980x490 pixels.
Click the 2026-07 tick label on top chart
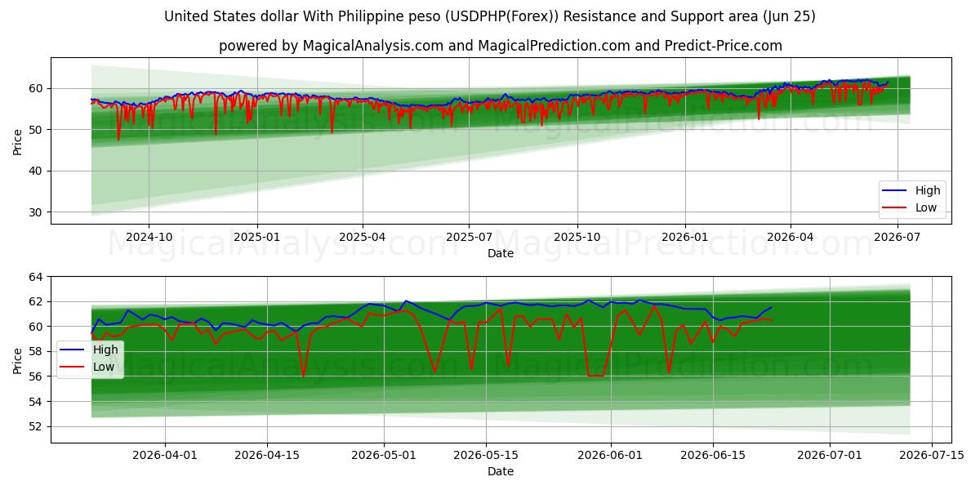(898, 237)
